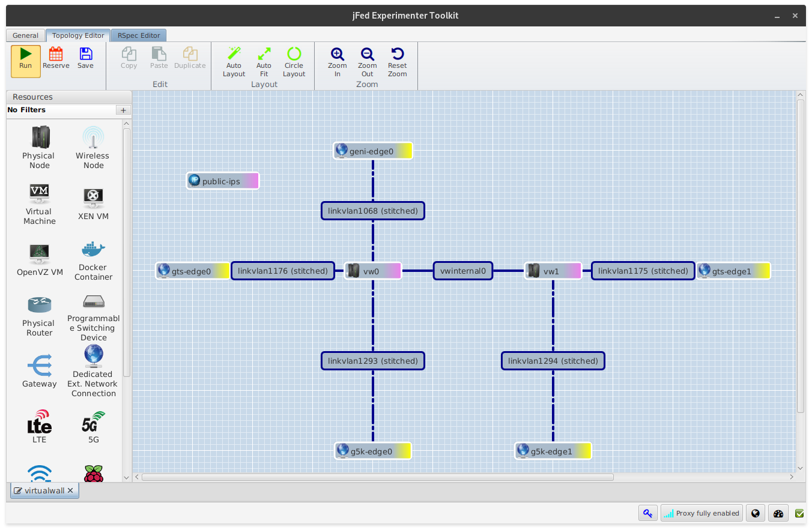This screenshot has width=812, height=530.
Task: Add a filter with plus button
Action: click(x=123, y=110)
